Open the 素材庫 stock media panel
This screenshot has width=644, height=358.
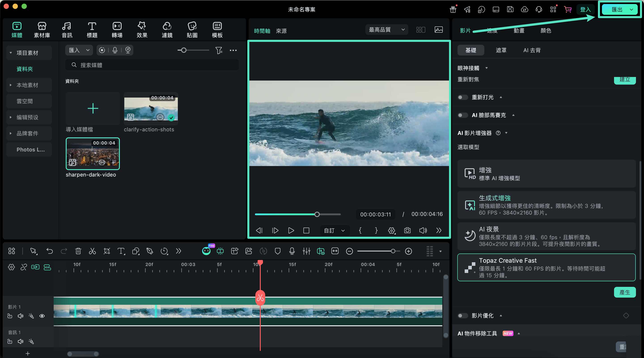pos(42,30)
